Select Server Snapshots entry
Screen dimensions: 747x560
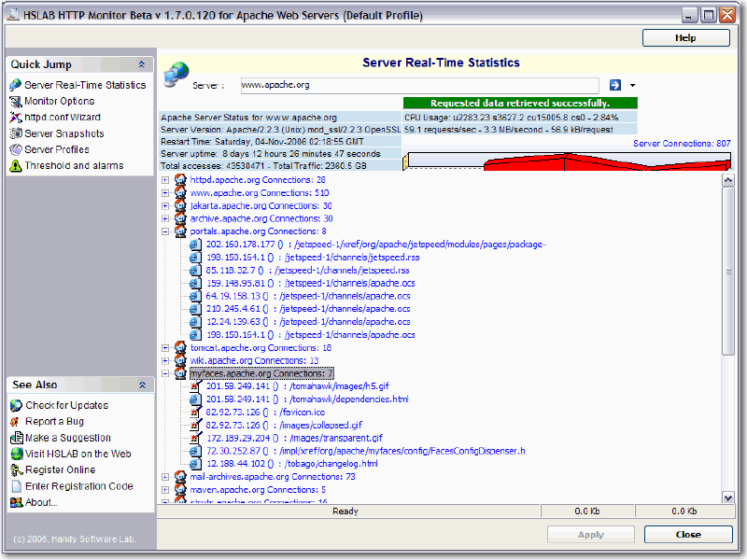[64, 133]
